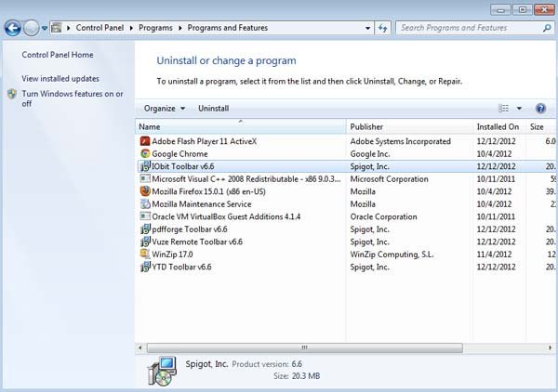
Task: Click the change view icon
Action: [x=504, y=109]
